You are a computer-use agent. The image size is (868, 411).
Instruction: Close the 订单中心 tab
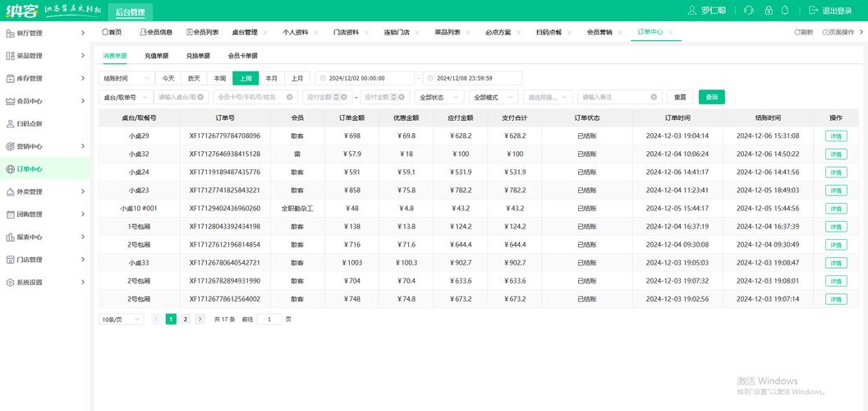coord(670,32)
